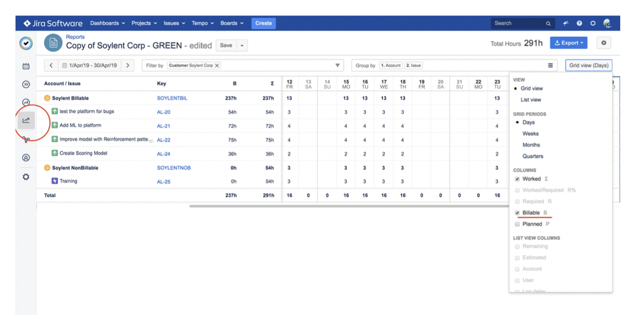Screen dimensions: 644x315
Task: Open the Grid view (Days) dropdown
Action: click(x=589, y=66)
